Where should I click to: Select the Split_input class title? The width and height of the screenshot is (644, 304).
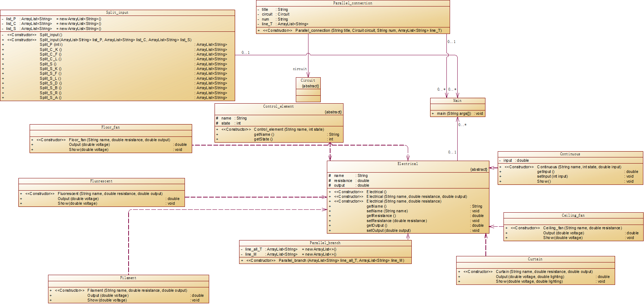tap(117, 13)
